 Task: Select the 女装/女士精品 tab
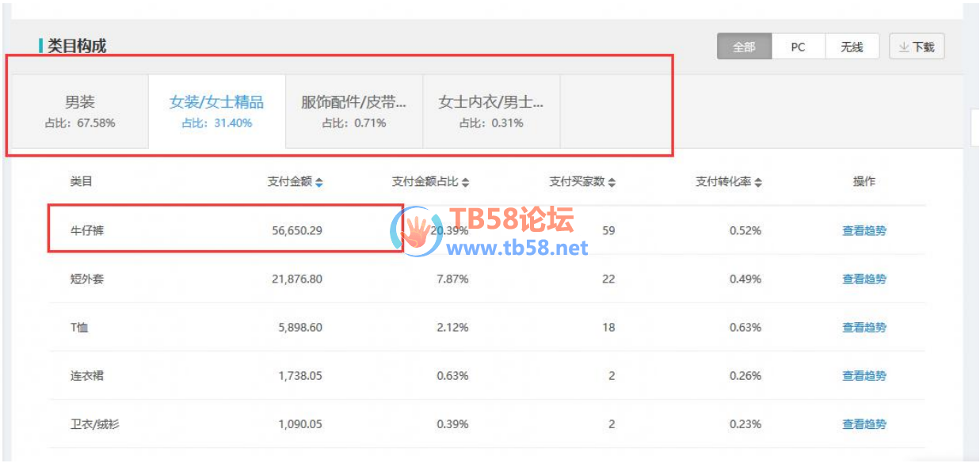click(216, 111)
